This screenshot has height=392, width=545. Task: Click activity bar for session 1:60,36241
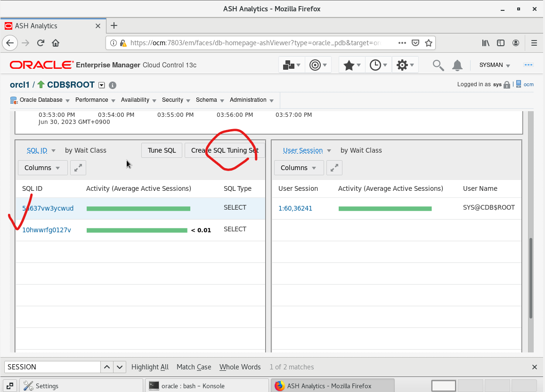pyautogui.click(x=385, y=209)
